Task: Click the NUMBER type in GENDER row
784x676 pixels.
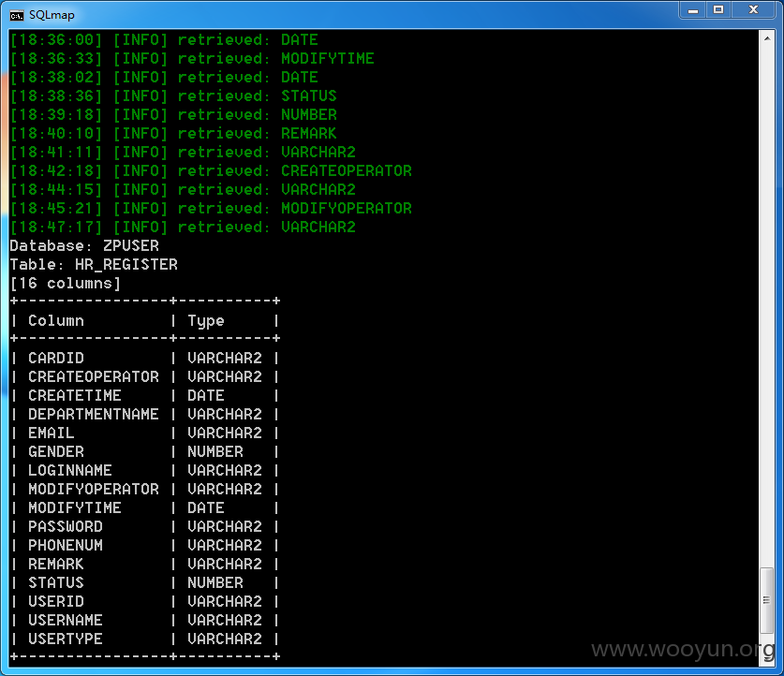Action: [215, 451]
